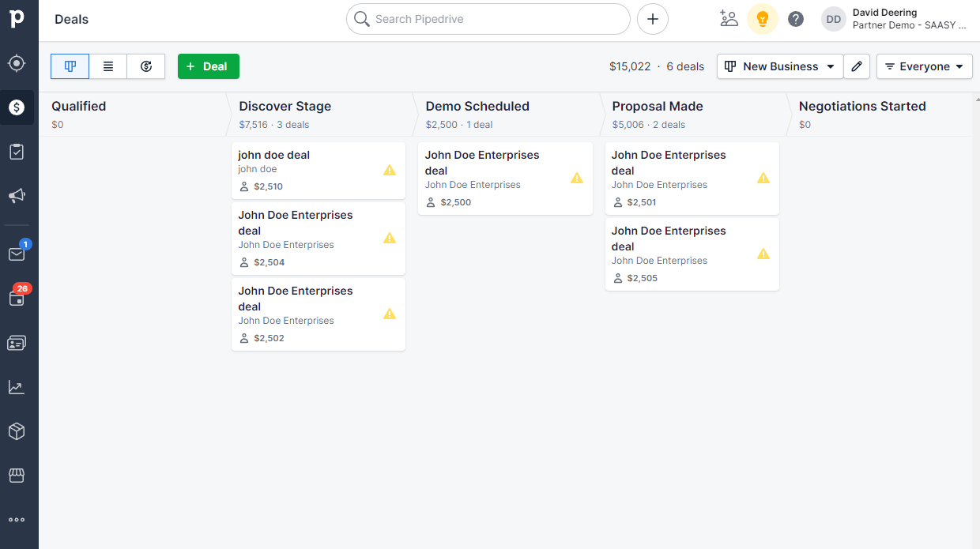Open Leads target icon in sidebar

click(17, 63)
